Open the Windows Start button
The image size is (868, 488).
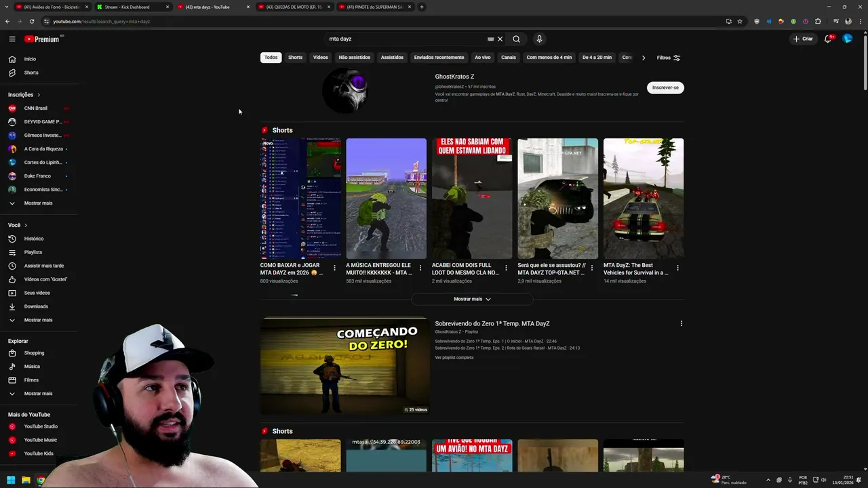point(11,480)
